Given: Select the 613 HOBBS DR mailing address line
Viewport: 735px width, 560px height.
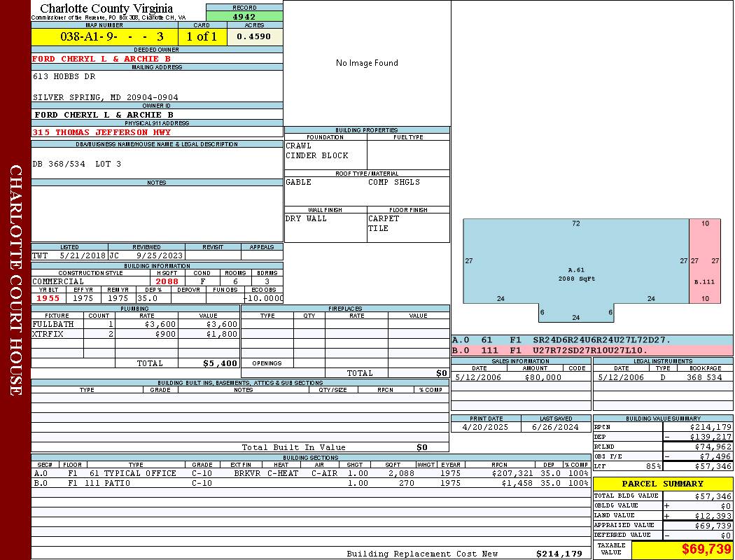Looking at the screenshot, I should click(64, 76).
